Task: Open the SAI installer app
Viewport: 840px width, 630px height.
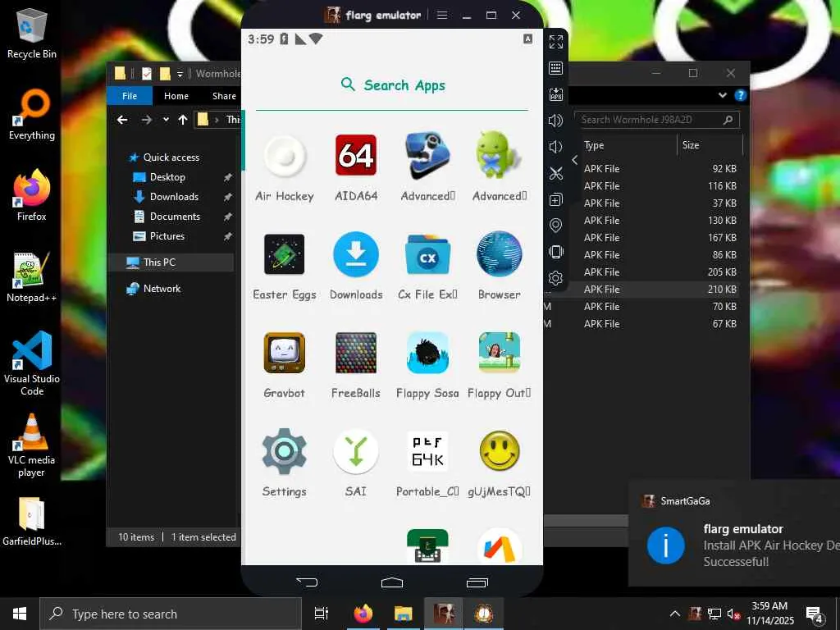Action: [356, 463]
